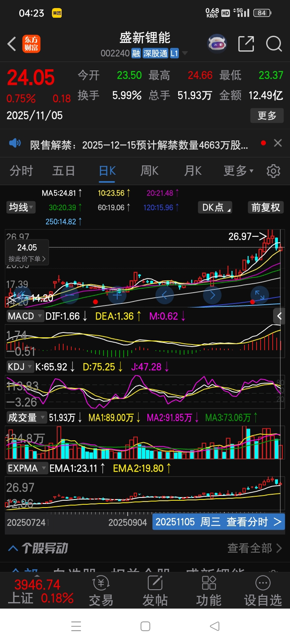Expand chart to fullscreen icon
This screenshot has width=290, height=644.
pos(260,295)
